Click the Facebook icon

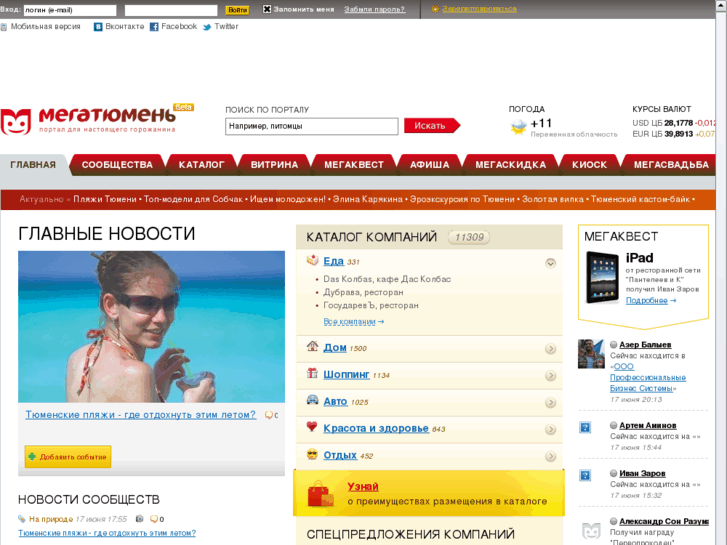[154, 27]
